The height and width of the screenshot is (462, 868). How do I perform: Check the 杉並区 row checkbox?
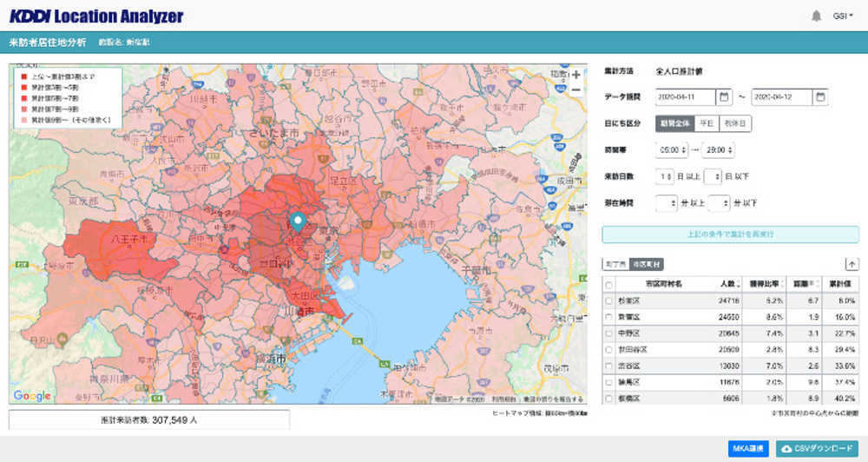tap(609, 300)
